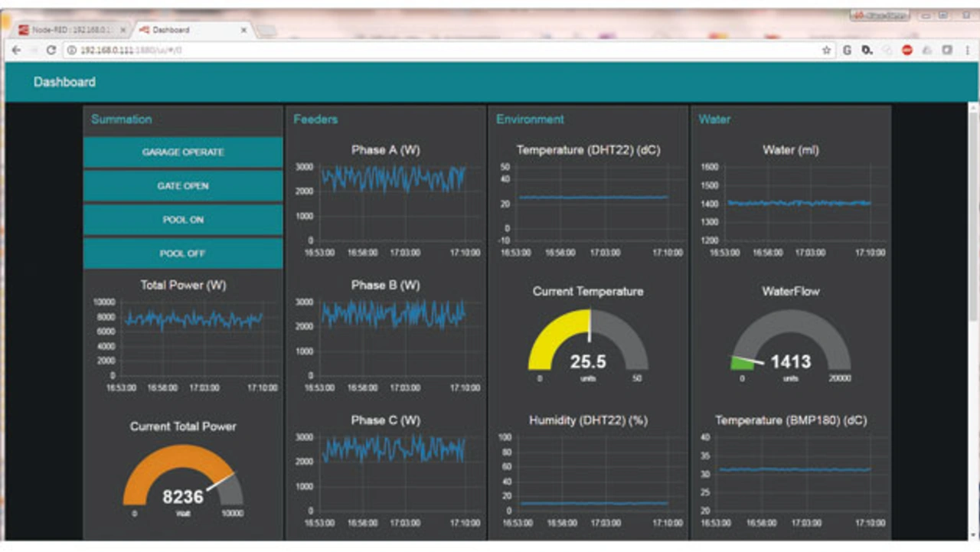Viewport: 980px width, 552px height.
Task: Turn the pool on with POOL ON
Action: pyautogui.click(x=183, y=220)
